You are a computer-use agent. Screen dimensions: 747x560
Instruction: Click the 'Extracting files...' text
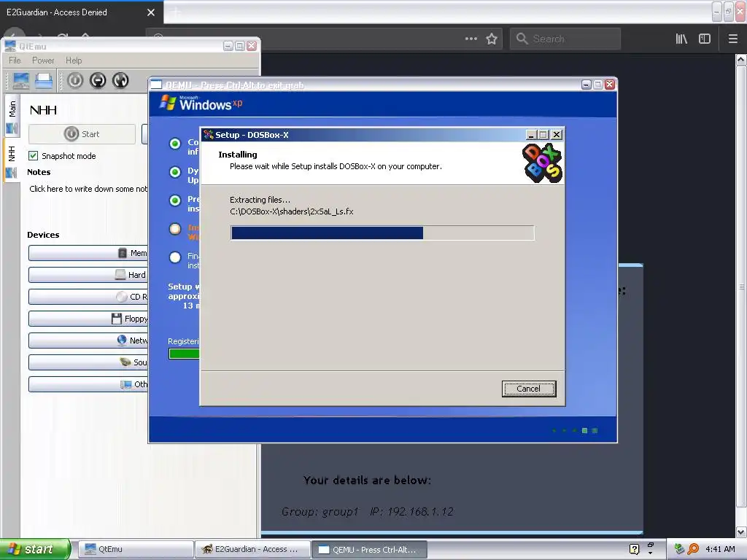click(260, 200)
